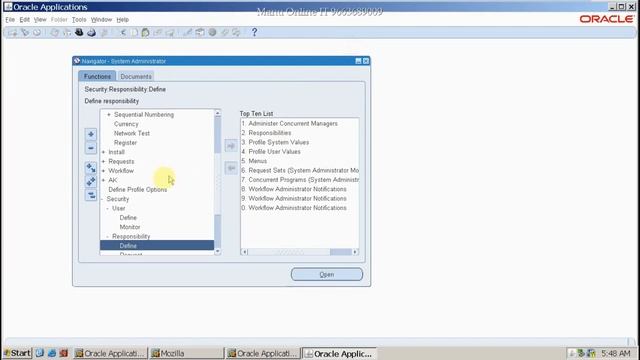Click Remove from Top Ten List arrow

(x=231, y=168)
